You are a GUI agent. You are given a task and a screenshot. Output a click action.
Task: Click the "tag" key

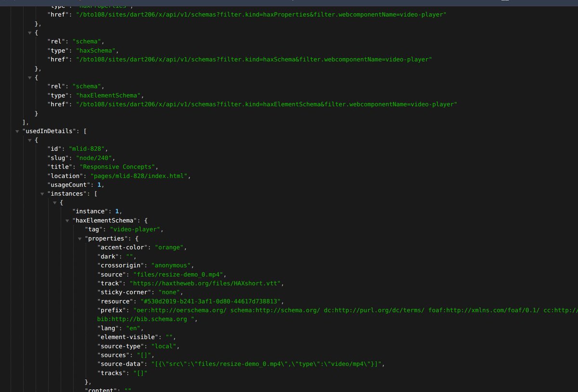click(93, 229)
